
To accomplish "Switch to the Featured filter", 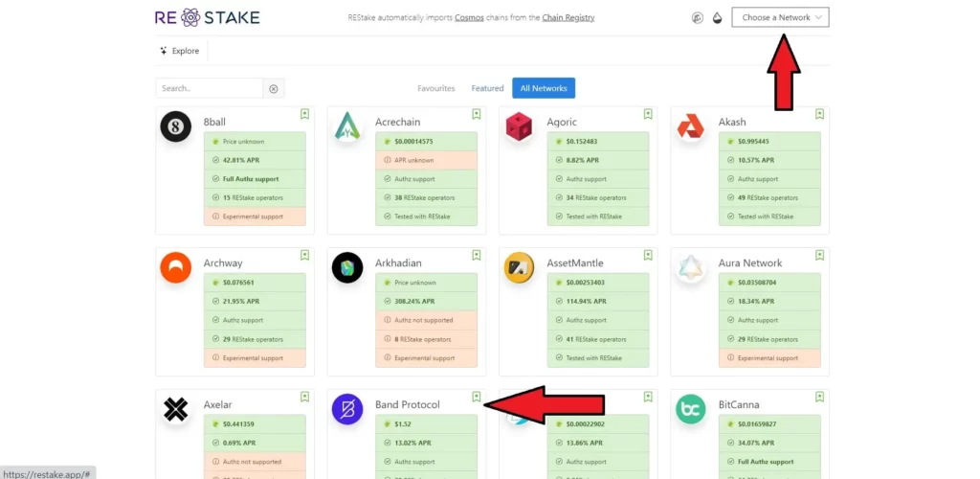I will pyautogui.click(x=487, y=88).
